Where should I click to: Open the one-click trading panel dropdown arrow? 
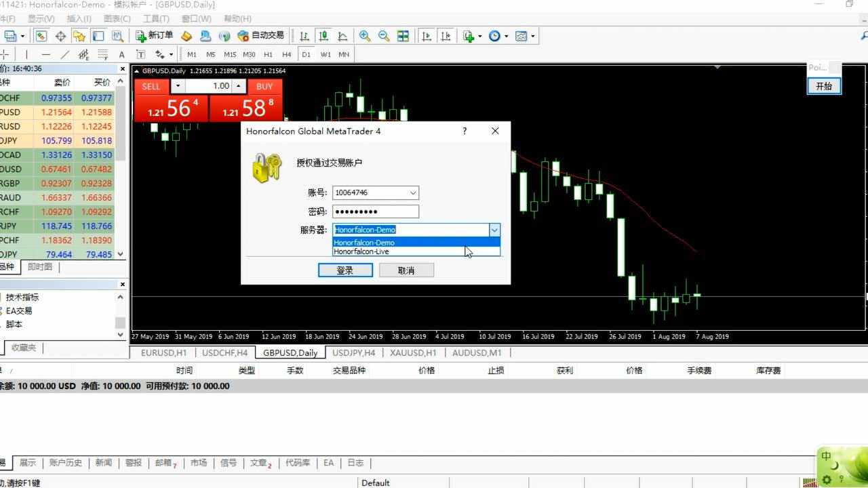tap(178, 86)
